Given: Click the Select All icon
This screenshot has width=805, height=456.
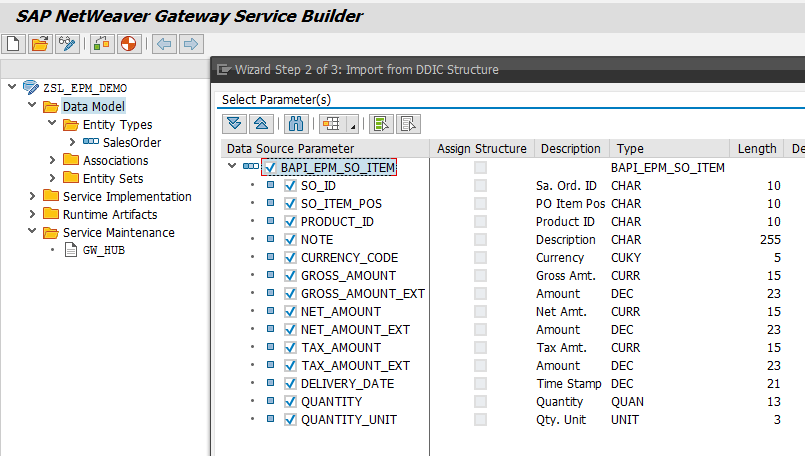Looking at the screenshot, I should pos(381,124).
